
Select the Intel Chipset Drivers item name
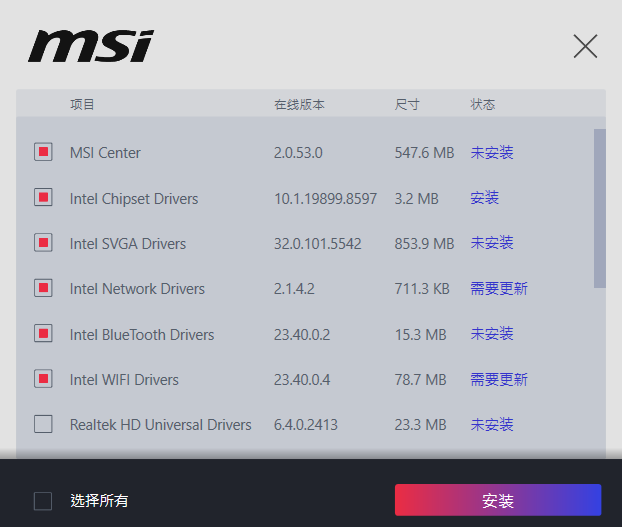[134, 198]
